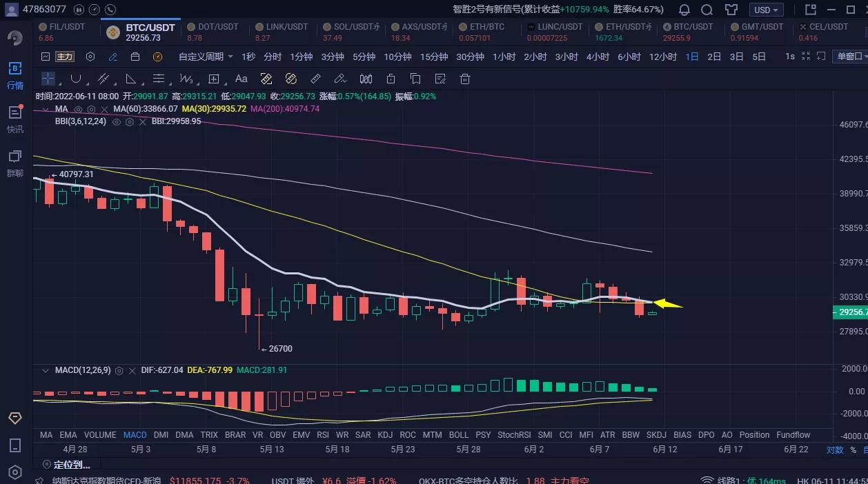
Task: Switch sub-indicator to KDJ
Action: click(385, 435)
